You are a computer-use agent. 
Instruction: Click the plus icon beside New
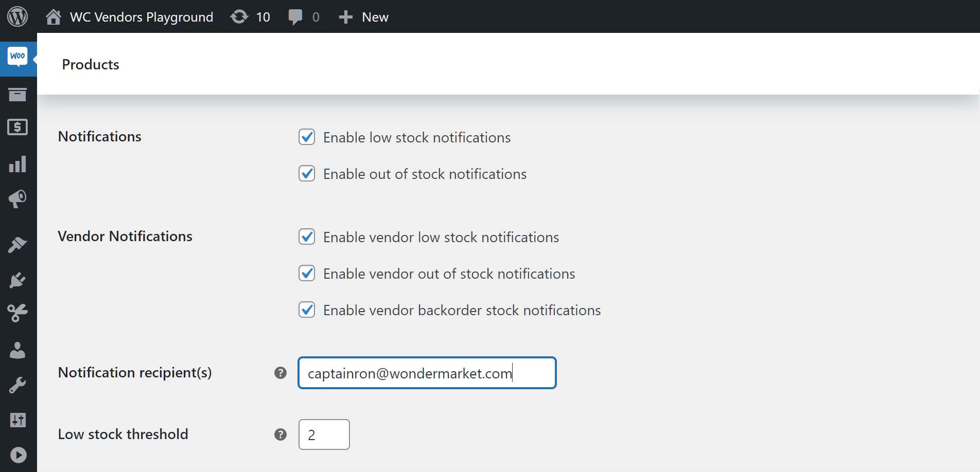345,17
